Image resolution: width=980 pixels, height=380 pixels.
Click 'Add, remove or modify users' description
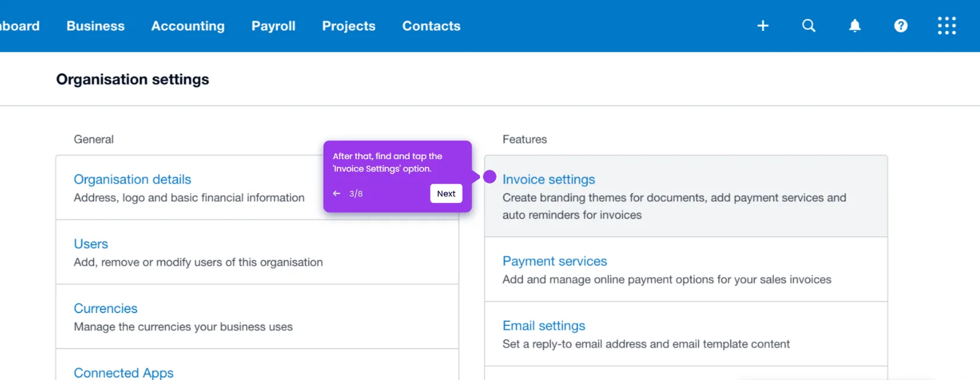[198, 262]
